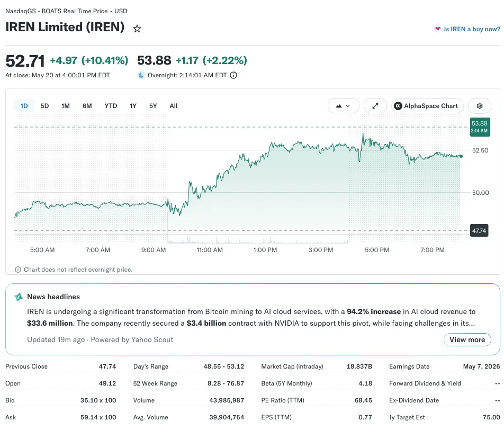Click Earnings Date value May 7, 2026
The image size is (504, 430).
[482, 366]
